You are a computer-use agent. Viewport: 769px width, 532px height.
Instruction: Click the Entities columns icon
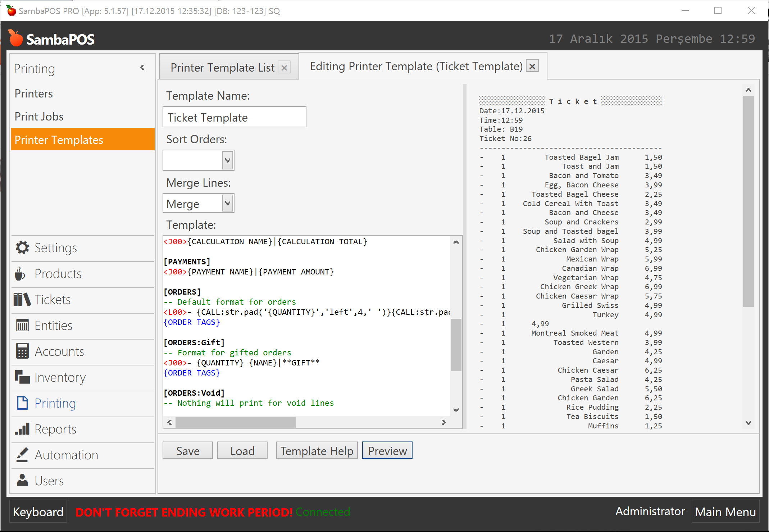[x=22, y=325]
